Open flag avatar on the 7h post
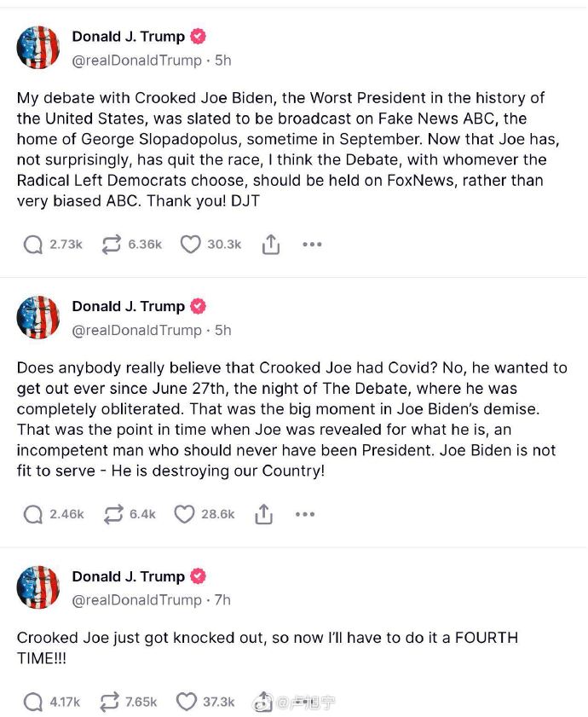588x717 pixels. [38, 587]
